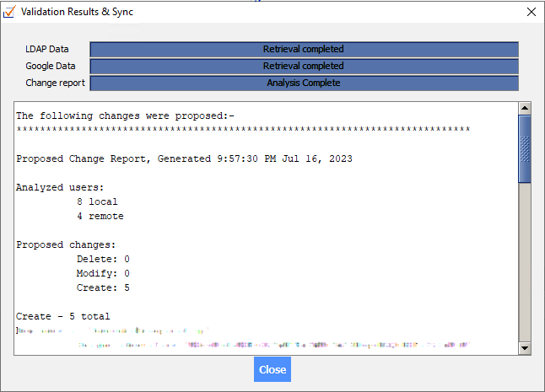
Task: Click the '8 local' line in report
Action: [x=97, y=201]
